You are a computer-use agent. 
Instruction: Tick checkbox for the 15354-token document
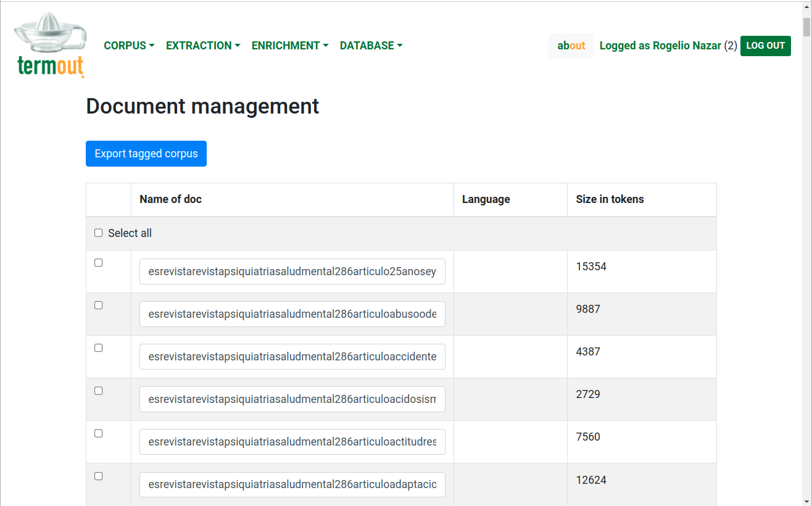pos(99,263)
